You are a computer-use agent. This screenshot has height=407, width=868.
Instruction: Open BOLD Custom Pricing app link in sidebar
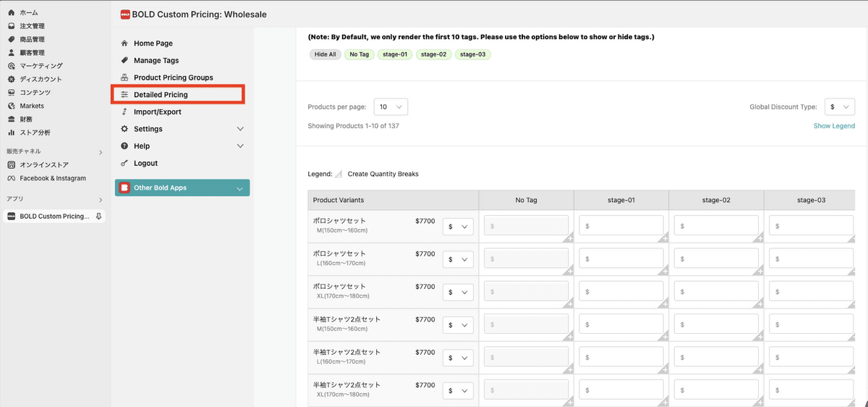[54, 217]
